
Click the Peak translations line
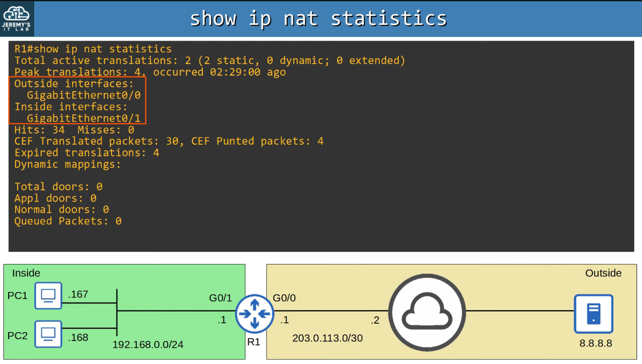[150, 72]
